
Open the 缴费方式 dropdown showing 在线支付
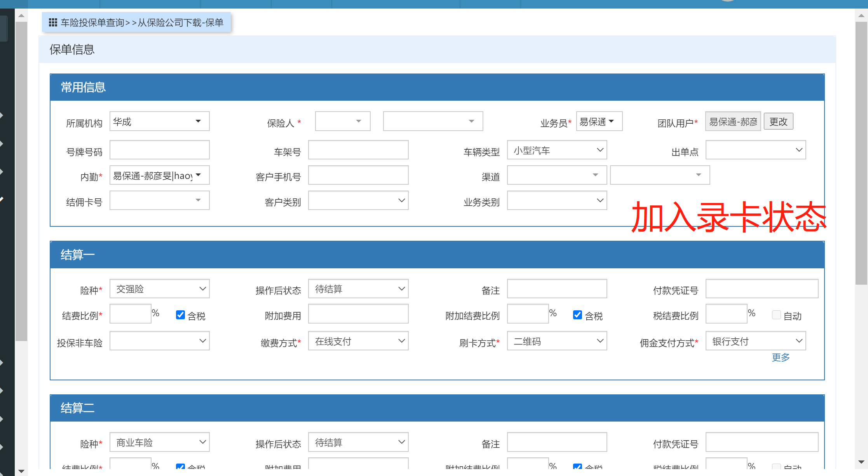358,341
